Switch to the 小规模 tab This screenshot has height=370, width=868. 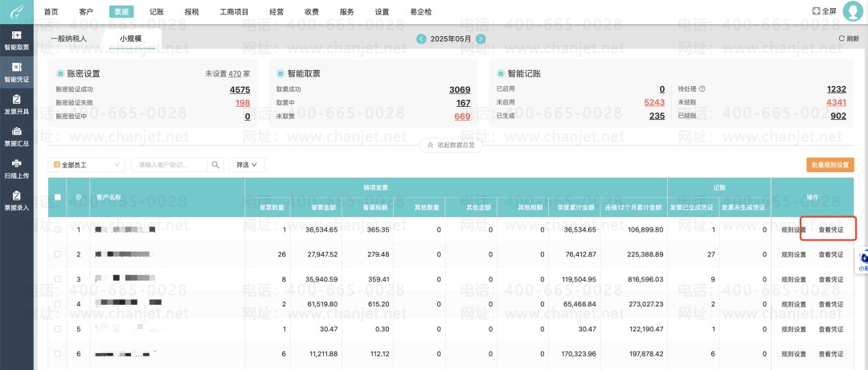click(131, 39)
